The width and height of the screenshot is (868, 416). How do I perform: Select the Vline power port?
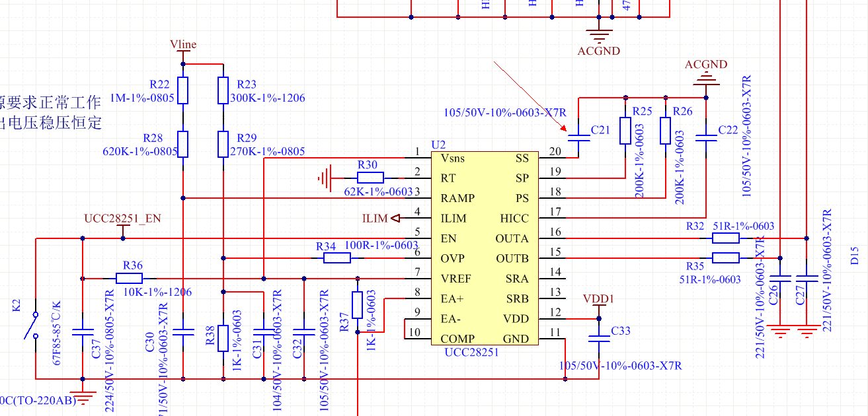coord(183,46)
